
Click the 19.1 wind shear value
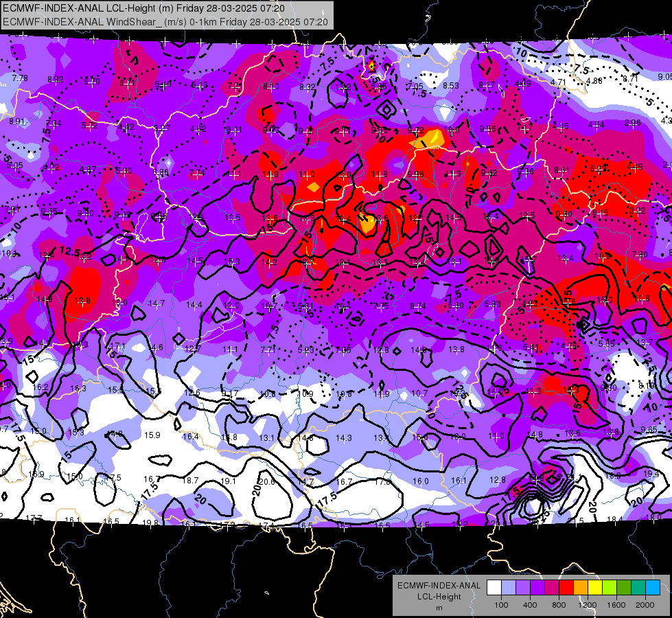point(228,481)
